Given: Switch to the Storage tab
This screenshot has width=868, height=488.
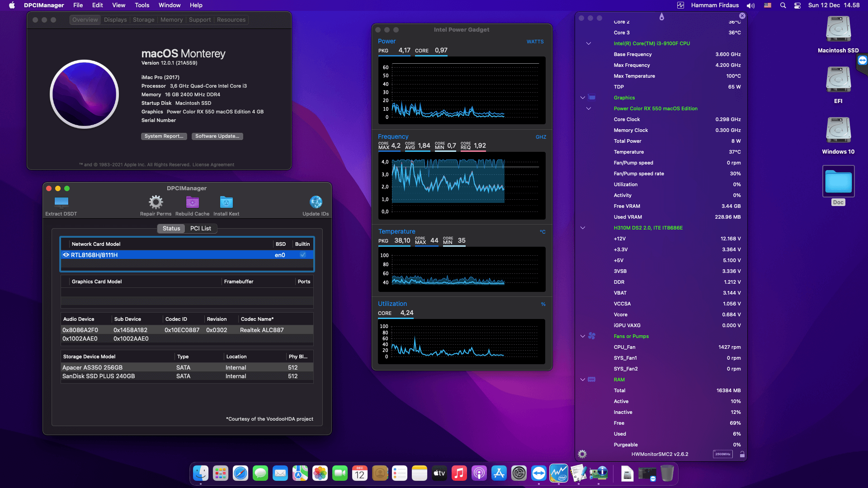Looking at the screenshot, I should [x=143, y=20].
